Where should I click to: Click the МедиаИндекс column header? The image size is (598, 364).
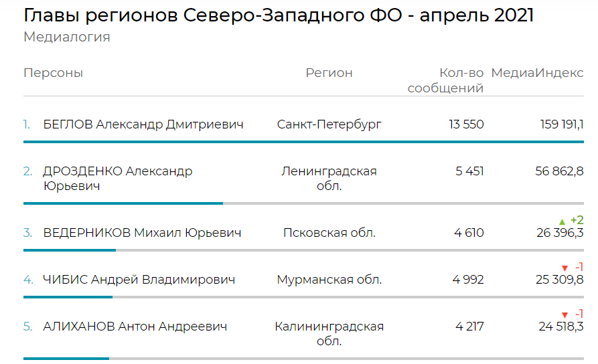537,72
